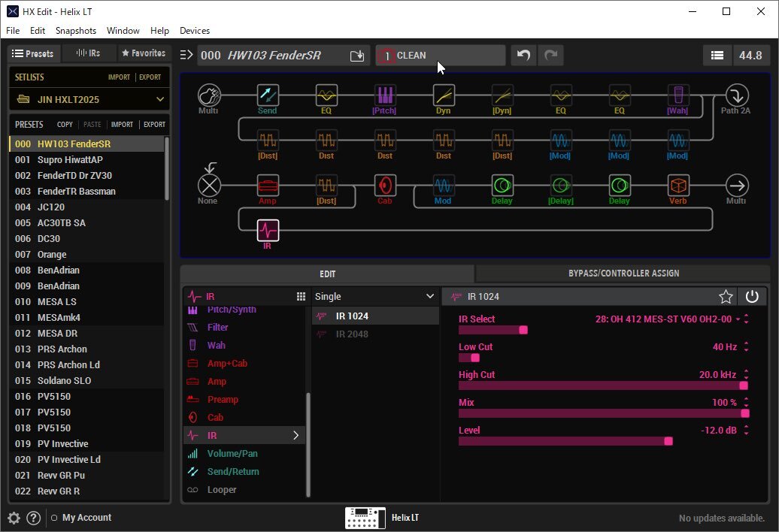Select the Cab block in signal path
Screen dimensions: 779x532
tap(385, 186)
